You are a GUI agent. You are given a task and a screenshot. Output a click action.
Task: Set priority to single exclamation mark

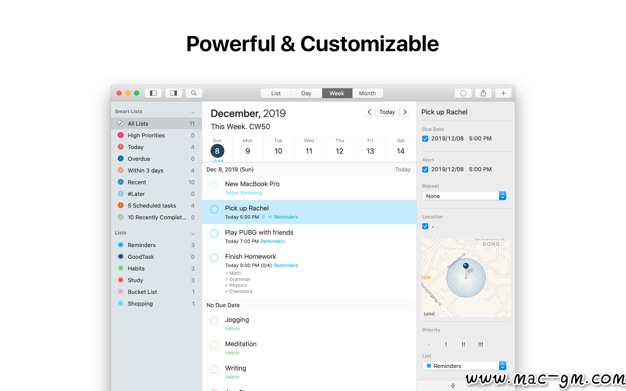point(446,344)
